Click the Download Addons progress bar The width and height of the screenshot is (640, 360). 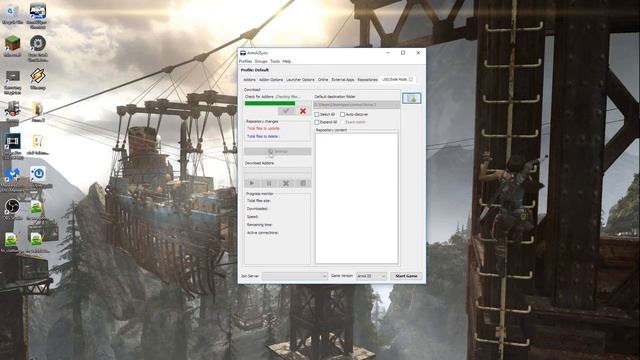coord(278,171)
